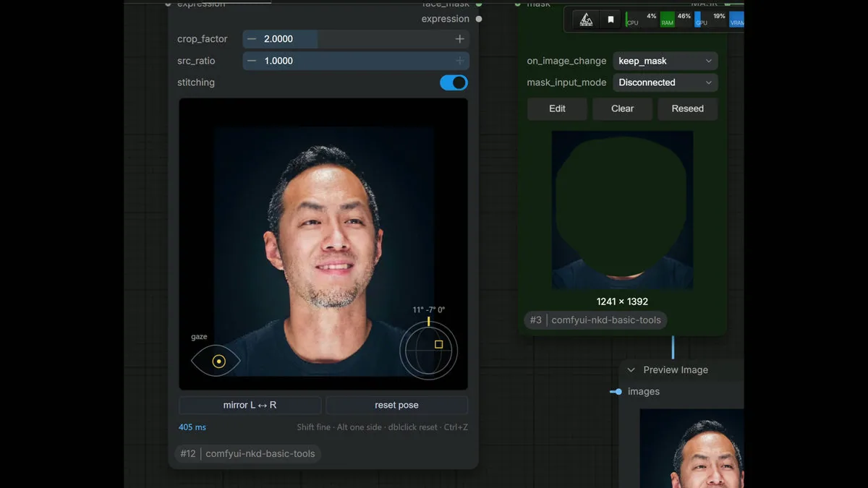Click the #12 comfyui-nkd-basic-tools badge

coord(248,454)
